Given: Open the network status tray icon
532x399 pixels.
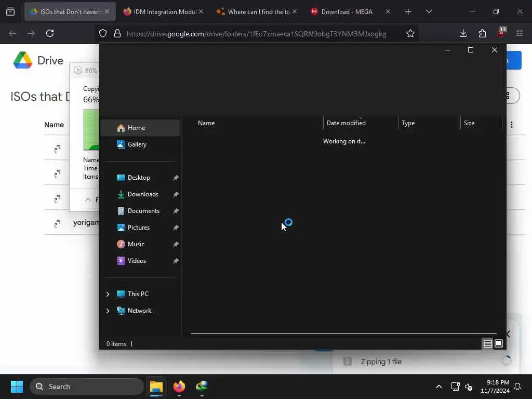Looking at the screenshot, I should (x=455, y=387).
